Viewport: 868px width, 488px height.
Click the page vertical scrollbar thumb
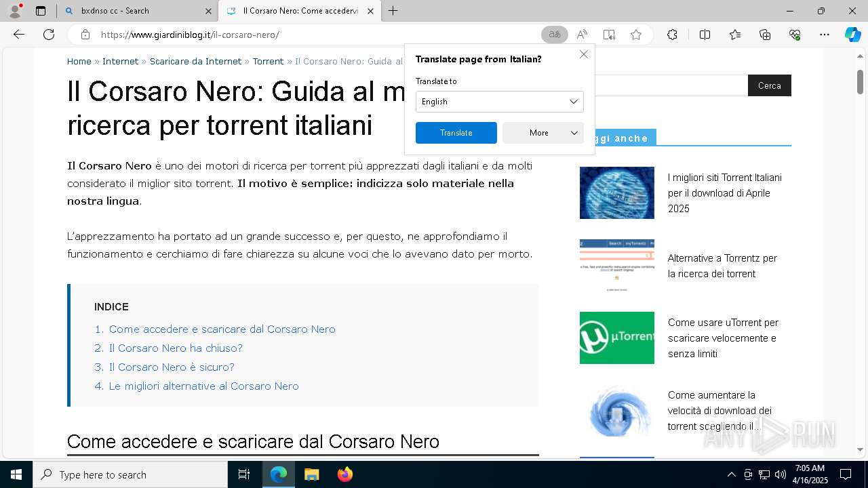point(860,81)
